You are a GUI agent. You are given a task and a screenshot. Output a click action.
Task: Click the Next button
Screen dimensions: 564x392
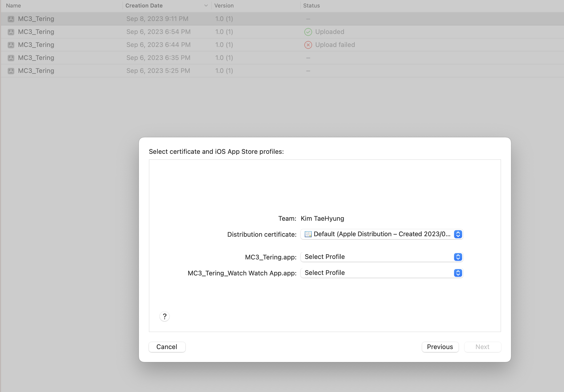482,347
